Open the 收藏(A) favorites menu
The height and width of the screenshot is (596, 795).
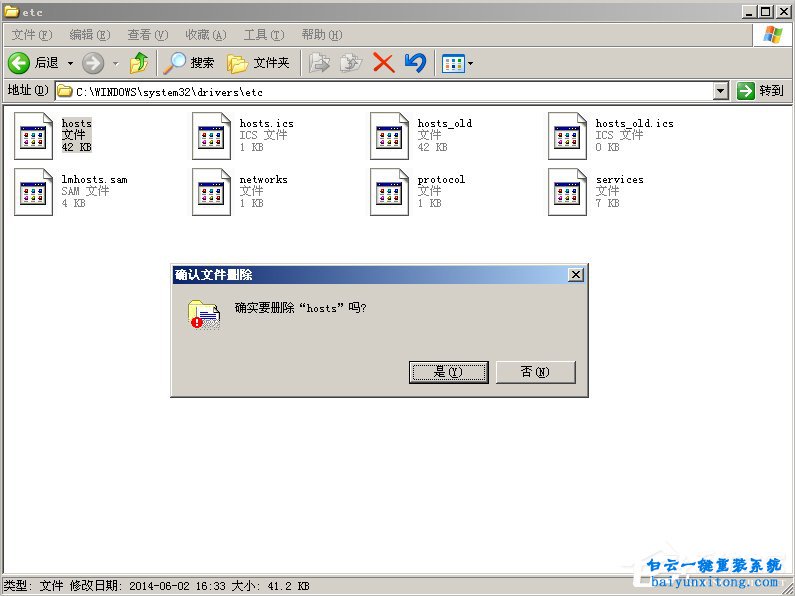[205, 35]
